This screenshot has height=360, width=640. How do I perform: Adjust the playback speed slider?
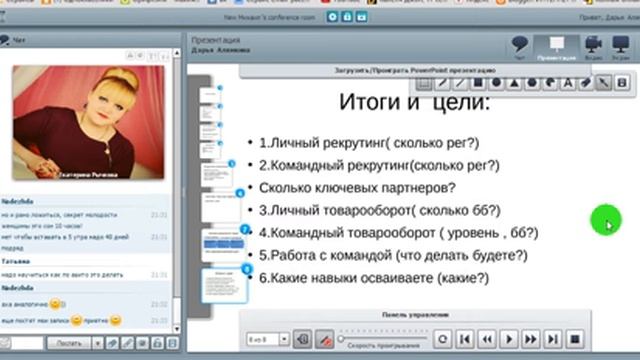[383, 338]
